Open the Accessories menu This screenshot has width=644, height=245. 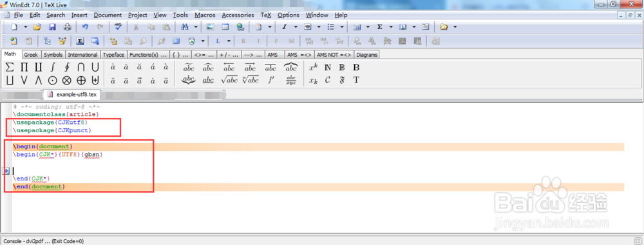[238, 15]
